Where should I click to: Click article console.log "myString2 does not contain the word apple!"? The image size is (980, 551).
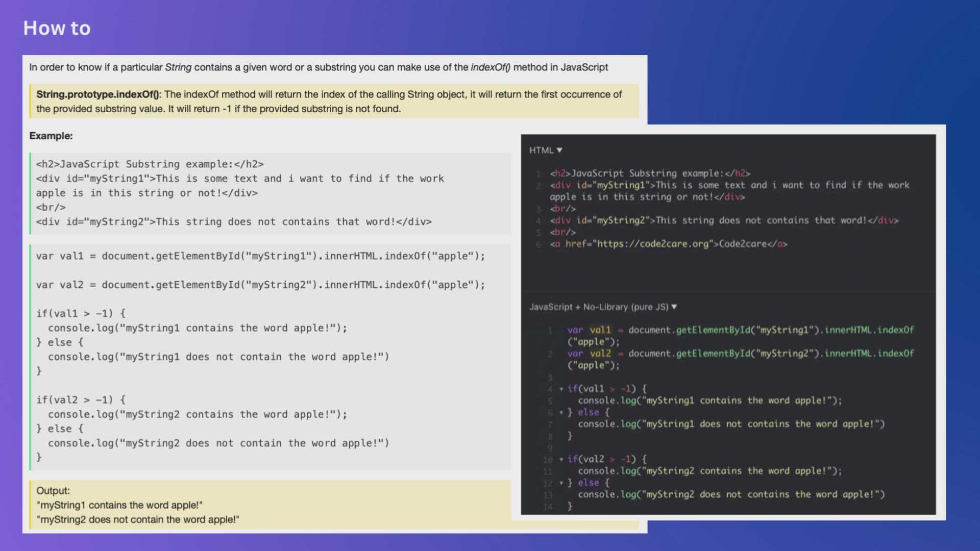[218, 443]
